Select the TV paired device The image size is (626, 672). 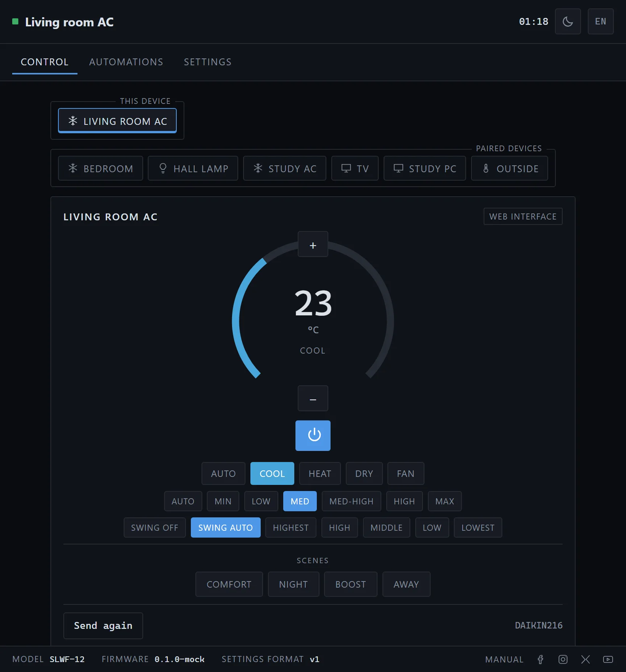click(355, 168)
